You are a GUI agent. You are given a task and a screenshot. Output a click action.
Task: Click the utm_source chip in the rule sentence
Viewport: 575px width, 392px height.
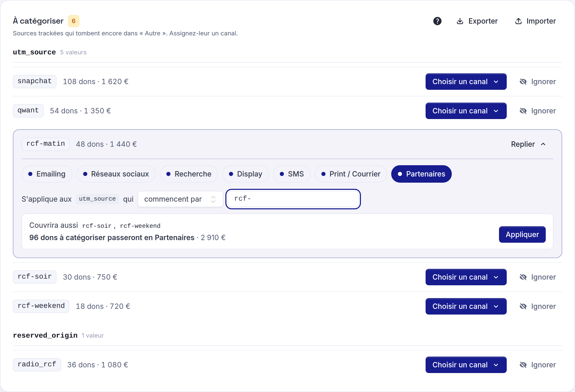(98, 199)
